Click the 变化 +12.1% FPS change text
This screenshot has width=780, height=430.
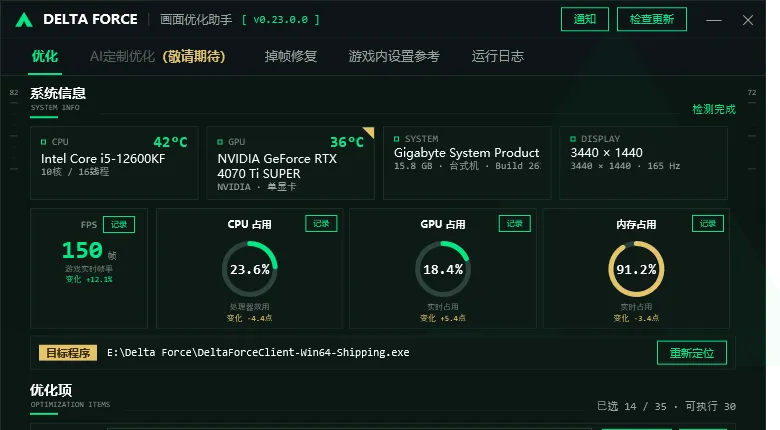point(89,280)
